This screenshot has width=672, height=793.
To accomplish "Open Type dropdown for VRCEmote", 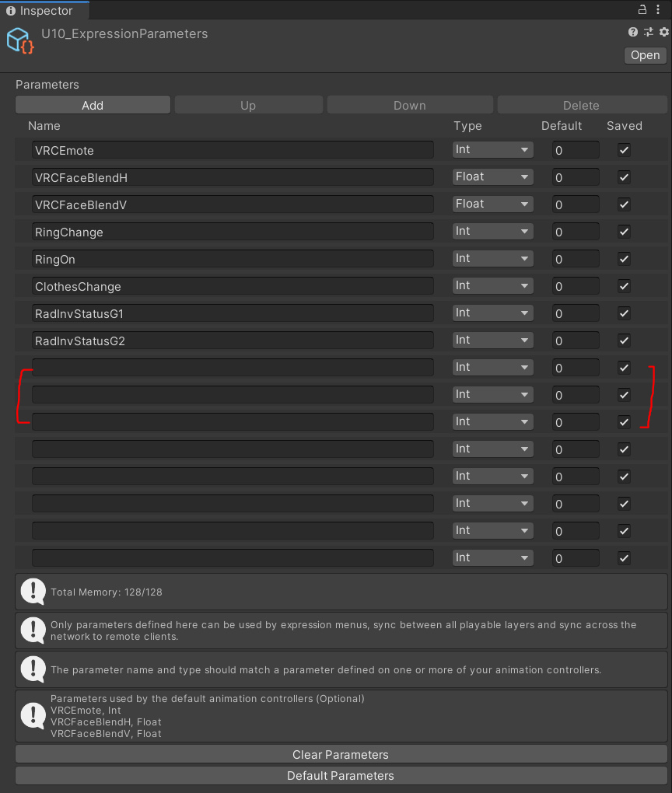I will 493,150.
